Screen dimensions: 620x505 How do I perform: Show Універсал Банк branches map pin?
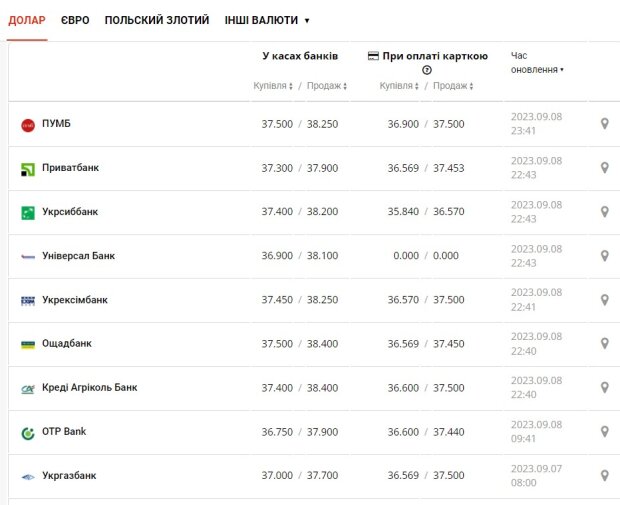point(605,256)
